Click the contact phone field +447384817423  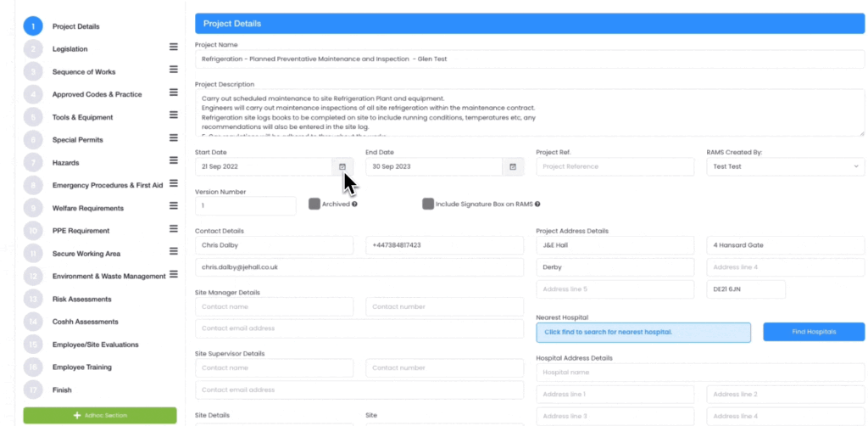point(444,245)
